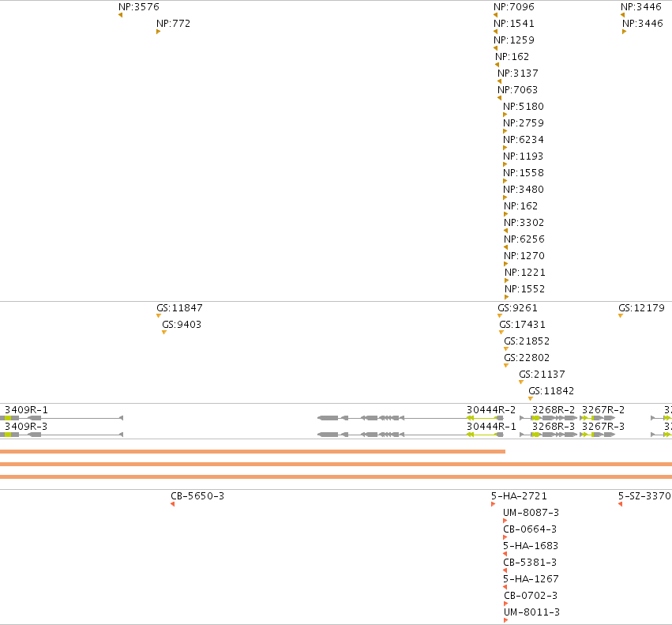Select the GS:22802 feature label

[x=527, y=358]
